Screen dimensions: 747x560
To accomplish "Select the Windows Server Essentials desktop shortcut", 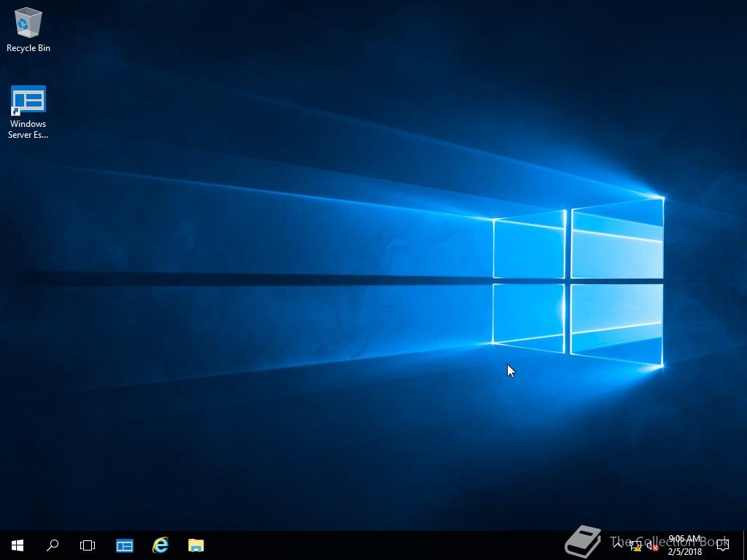I will [28, 112].
